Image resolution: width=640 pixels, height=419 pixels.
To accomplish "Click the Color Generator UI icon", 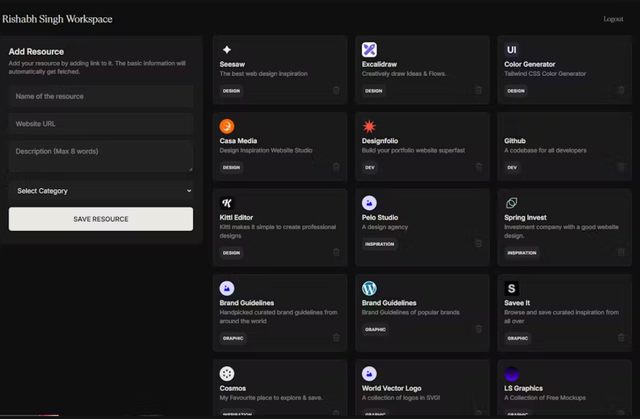I will 512,50.
